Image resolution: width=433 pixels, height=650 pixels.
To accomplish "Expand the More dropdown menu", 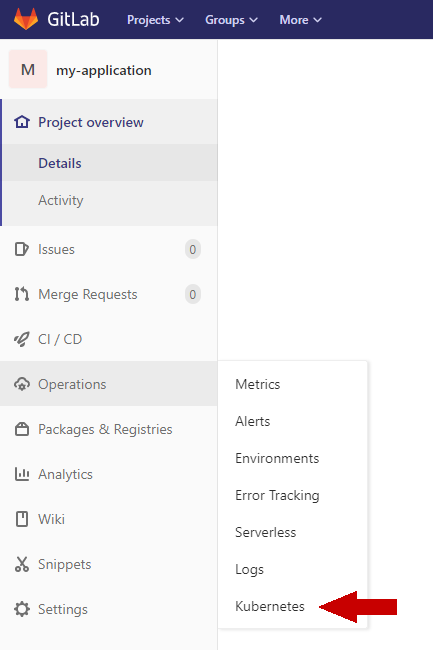I will coord(300,20).
